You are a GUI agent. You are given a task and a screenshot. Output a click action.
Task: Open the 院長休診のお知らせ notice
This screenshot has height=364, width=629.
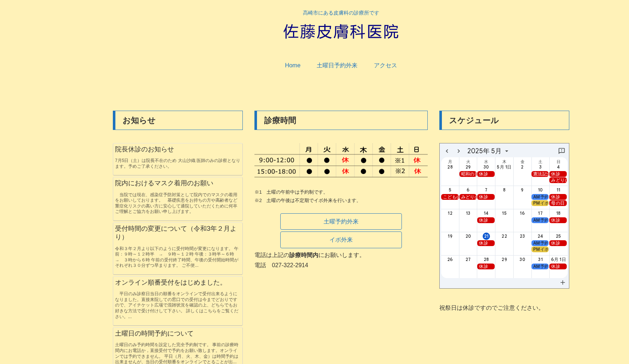[x=145, y=150]
